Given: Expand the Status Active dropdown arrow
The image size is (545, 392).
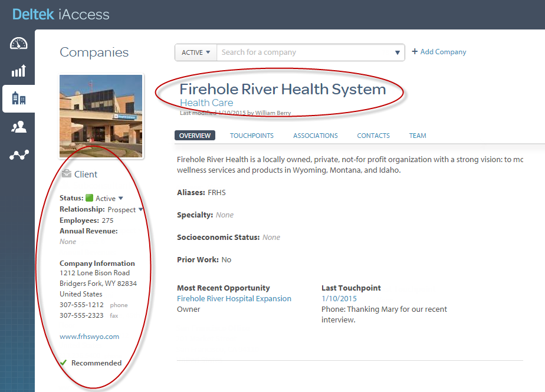Looking at the screenshot, I should point(121,199).
